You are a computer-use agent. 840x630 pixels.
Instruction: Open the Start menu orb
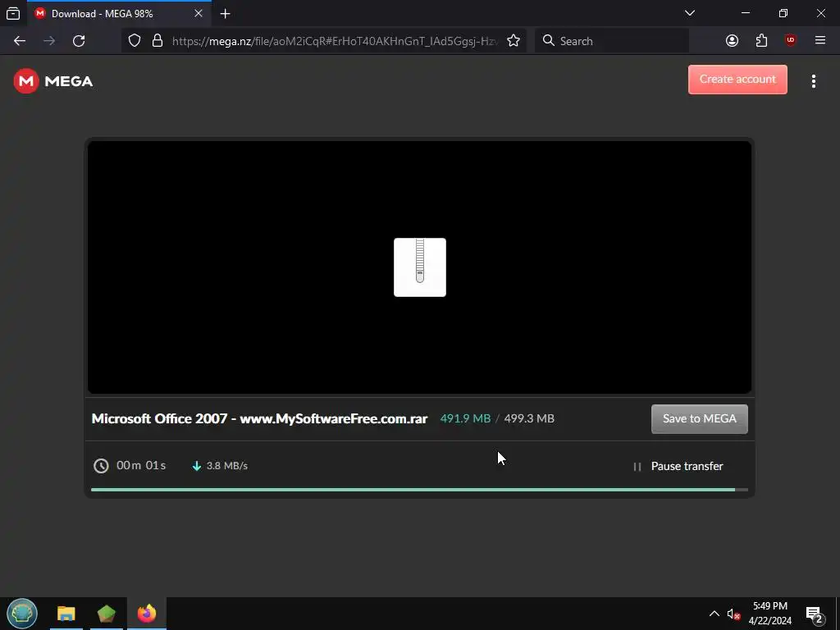click(x=22, y=614)
